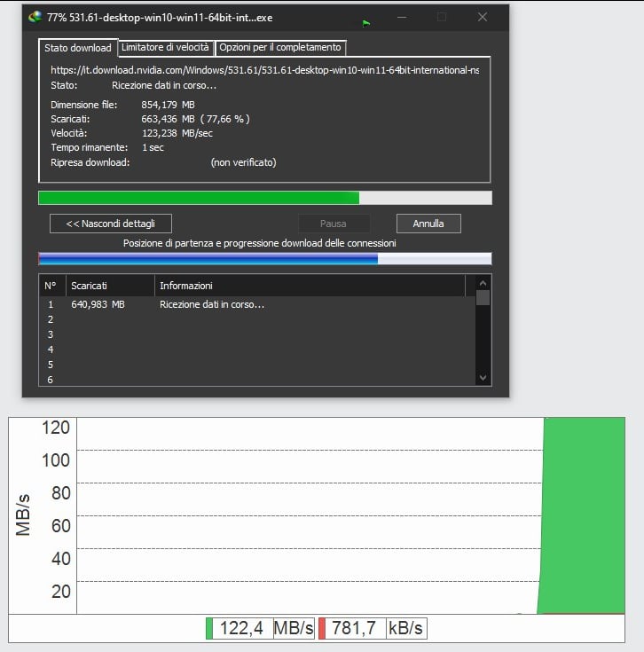Select connection row number 5
This screenshot has width=644, height=652.
tap(257, 365)
